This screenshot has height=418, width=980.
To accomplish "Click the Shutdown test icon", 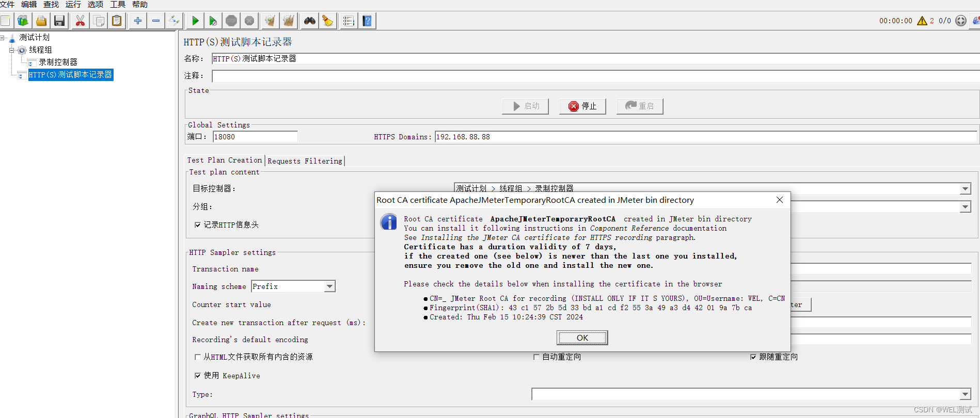I will (x=249, y=21).
